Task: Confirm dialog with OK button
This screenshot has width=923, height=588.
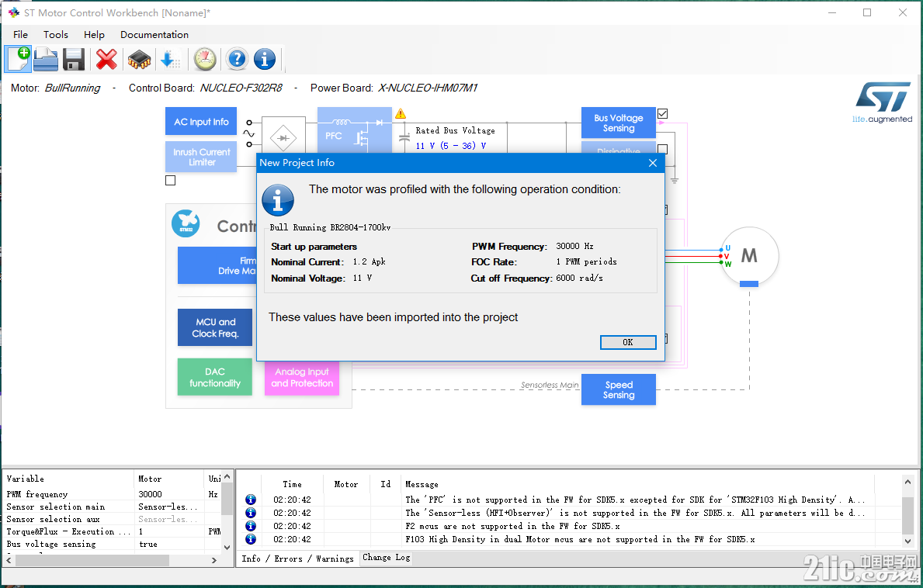Action: pos(628,342)
